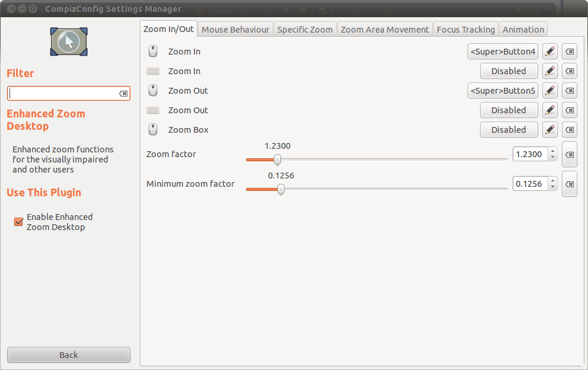Reset Zoom Out <Super>Button5 binding
The image size is (588, 370).
(569, 91)
